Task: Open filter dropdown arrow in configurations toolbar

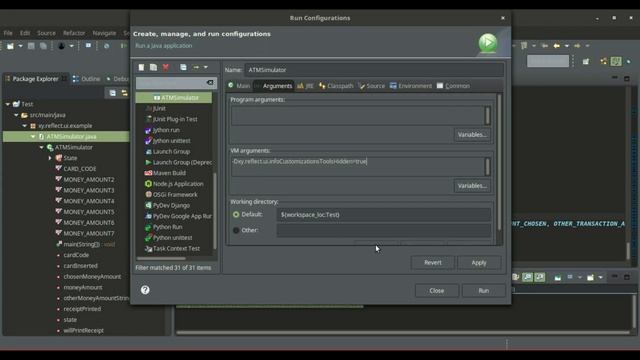Action: coord(206,67)
